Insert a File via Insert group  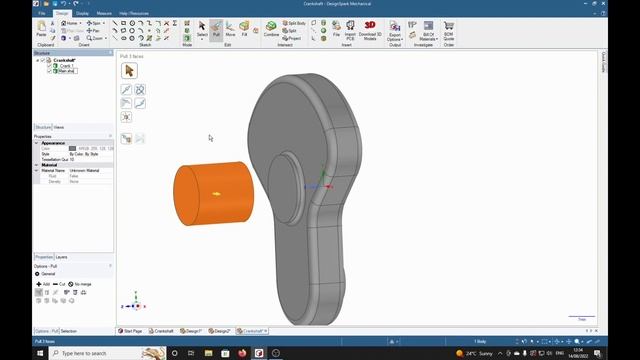coord(336,29)
